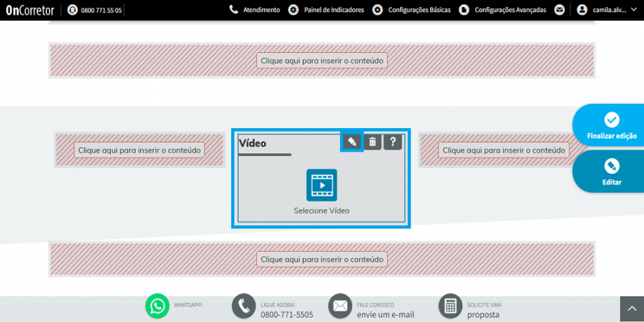
Task: Open Configurações Básicas menu
Action: 411,10
